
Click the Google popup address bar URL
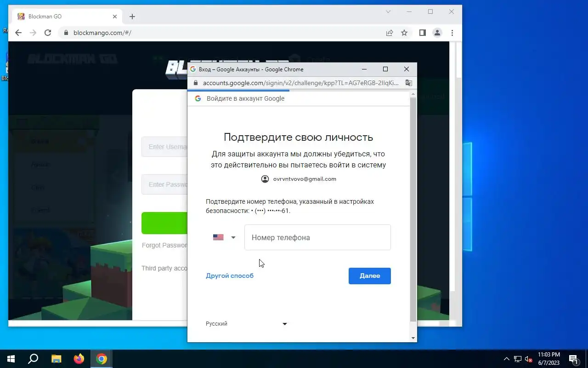point(301,83)
